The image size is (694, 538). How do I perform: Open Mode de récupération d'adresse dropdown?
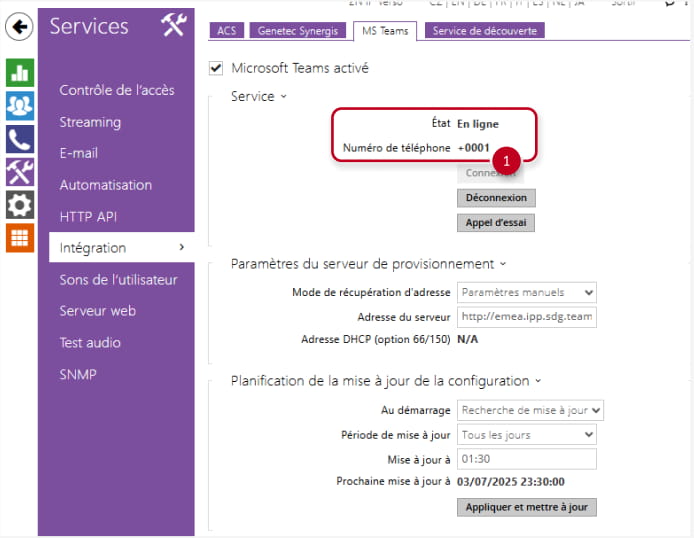pyautogui.click(x=527, y=292)
